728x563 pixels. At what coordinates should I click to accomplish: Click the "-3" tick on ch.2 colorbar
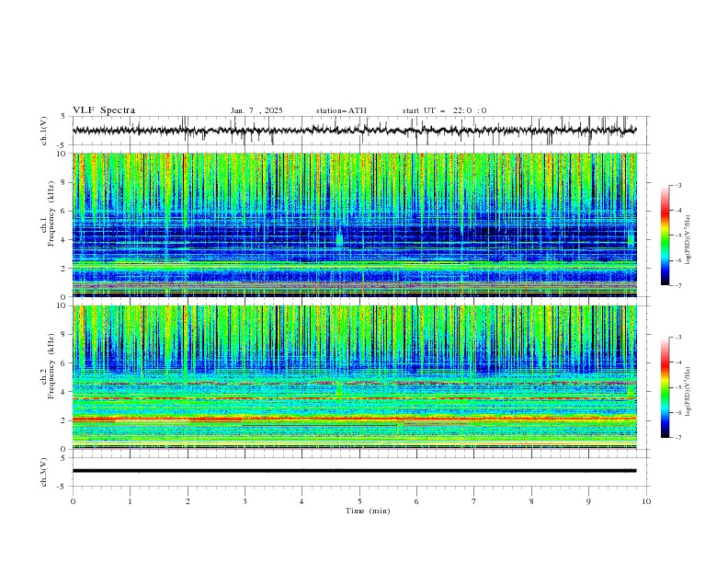point(677,338)
